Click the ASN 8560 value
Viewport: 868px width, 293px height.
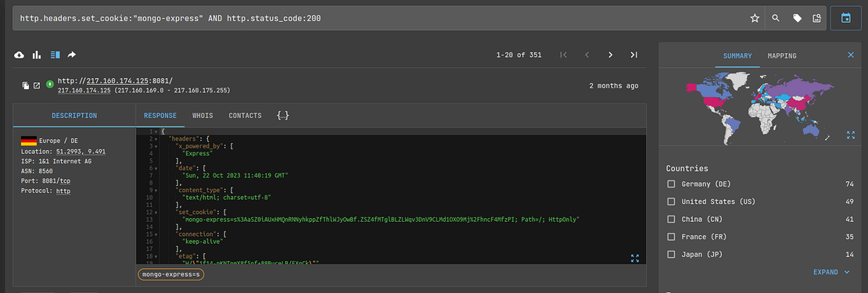coord(46,171)
